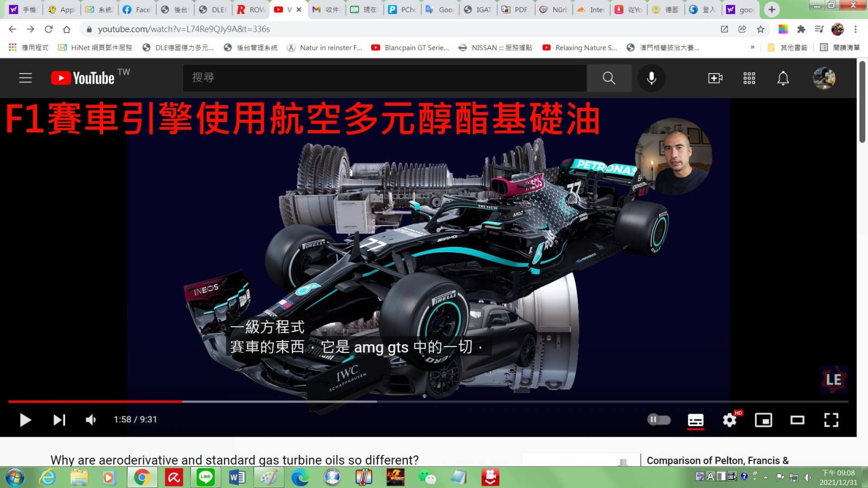View notifications with the bell icon
The width and height of the screenshot is (868, 488).
783,78
